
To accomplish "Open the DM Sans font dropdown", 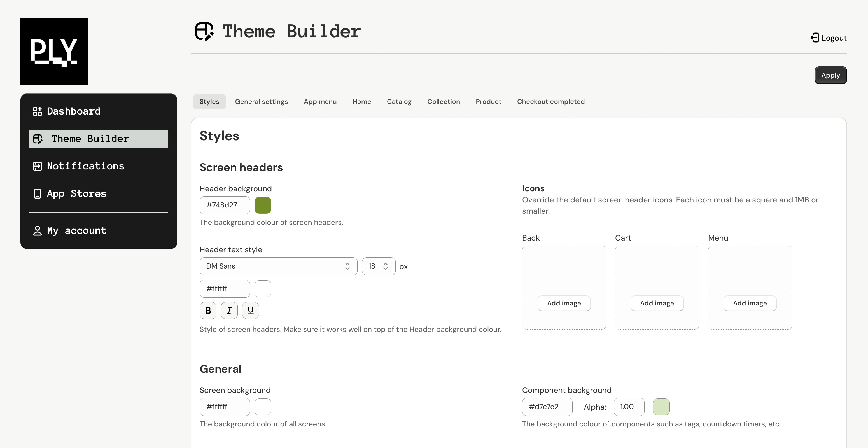I will tap(278, 266).
